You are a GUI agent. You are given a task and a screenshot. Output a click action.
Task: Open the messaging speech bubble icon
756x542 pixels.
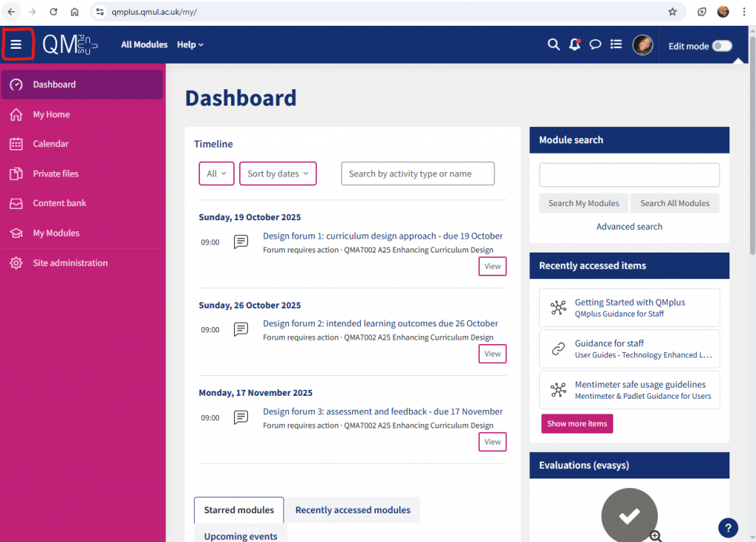595,45
